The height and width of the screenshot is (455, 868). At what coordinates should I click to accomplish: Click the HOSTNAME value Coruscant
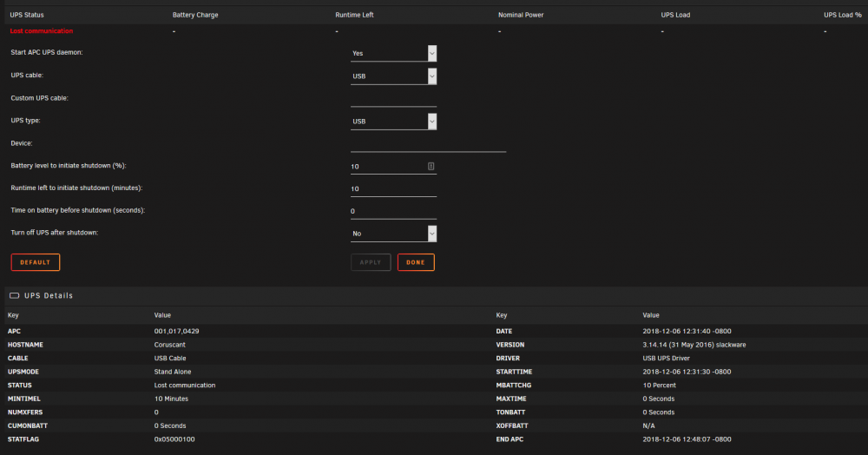(170, 345)
